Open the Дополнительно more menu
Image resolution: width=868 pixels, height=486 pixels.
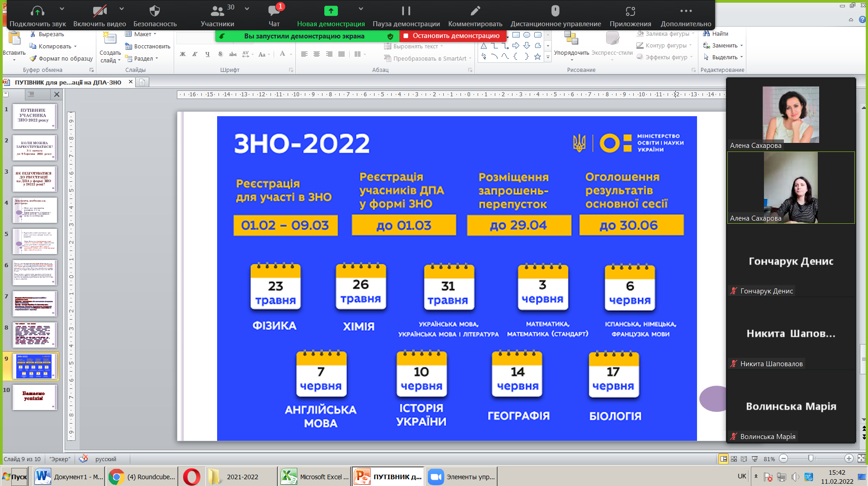(686, 11)
